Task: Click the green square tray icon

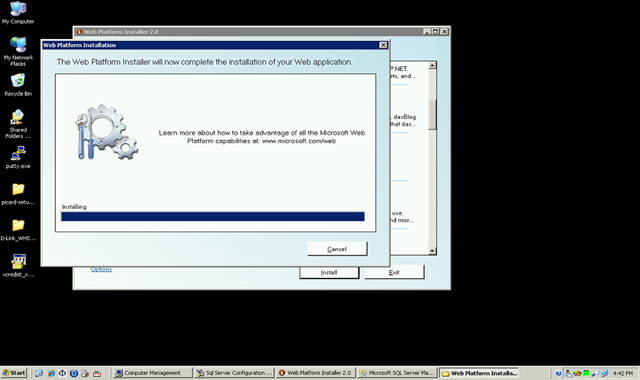Action: [586, 373]
